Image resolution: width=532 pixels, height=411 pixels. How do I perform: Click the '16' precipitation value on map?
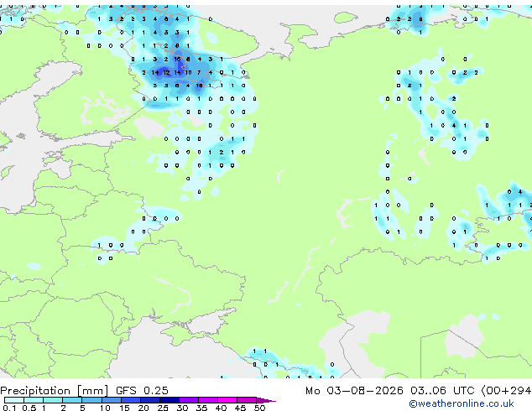[177, 59]
